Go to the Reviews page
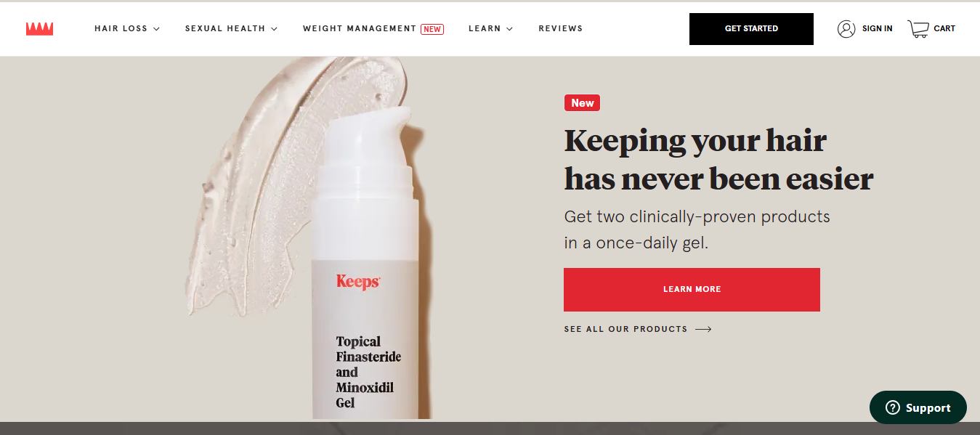980x435 pixels. [x=560, y=29]
